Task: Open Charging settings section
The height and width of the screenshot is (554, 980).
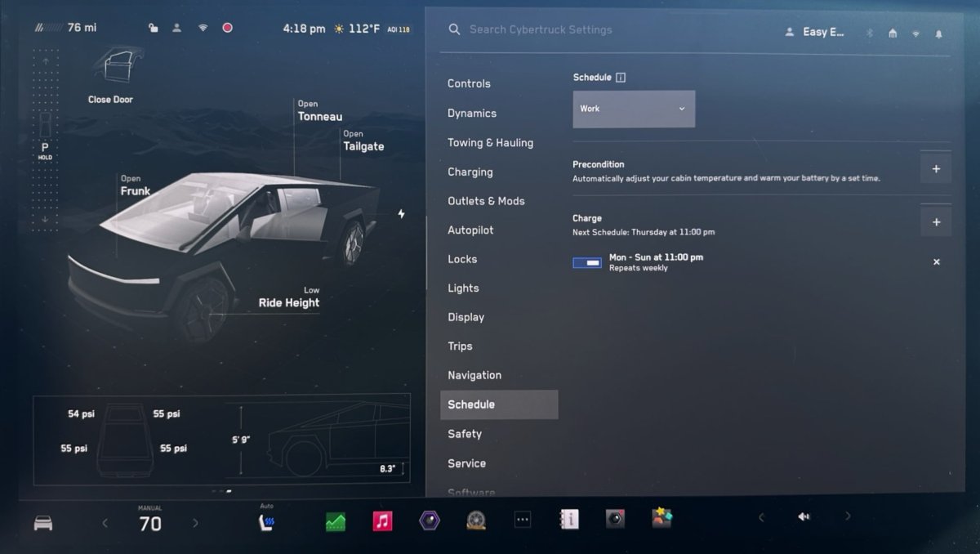Action: click(x=470, y=172)
